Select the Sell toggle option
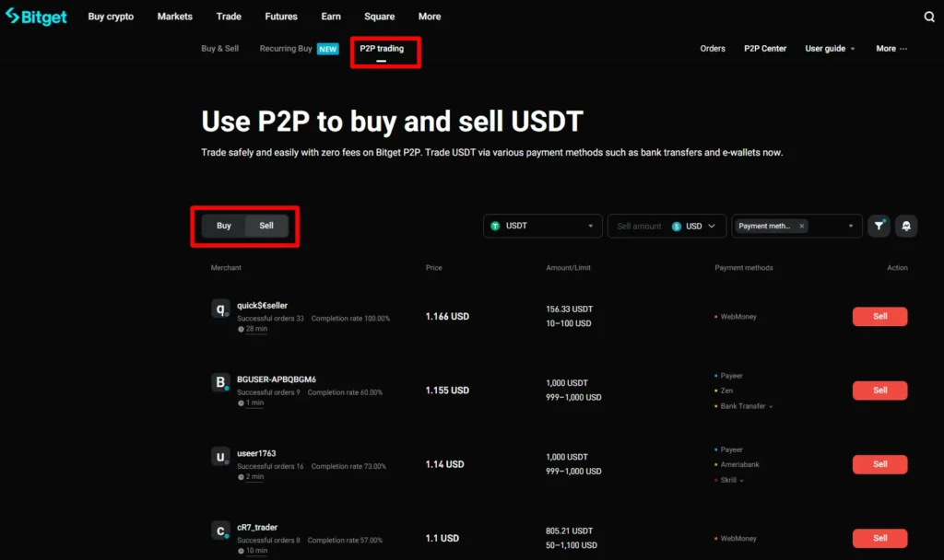The height and width of the screenshot is (560, 944). coord(266,226)
